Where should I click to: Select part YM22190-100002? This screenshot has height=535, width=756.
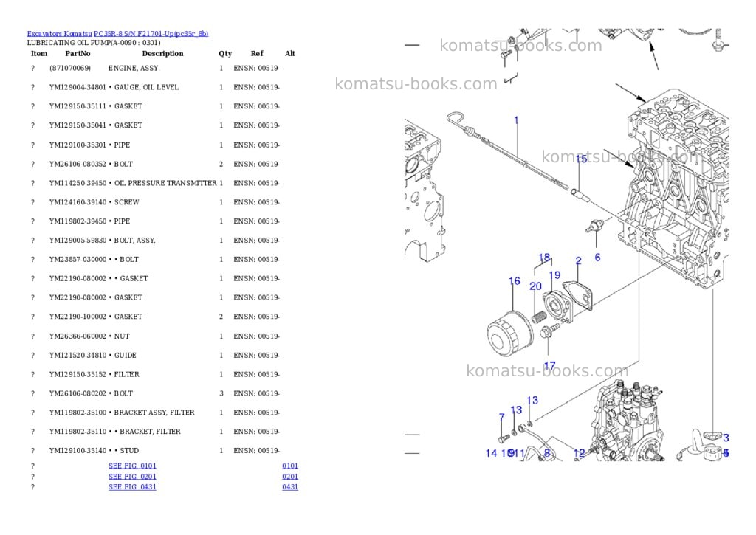click(78, 317)
